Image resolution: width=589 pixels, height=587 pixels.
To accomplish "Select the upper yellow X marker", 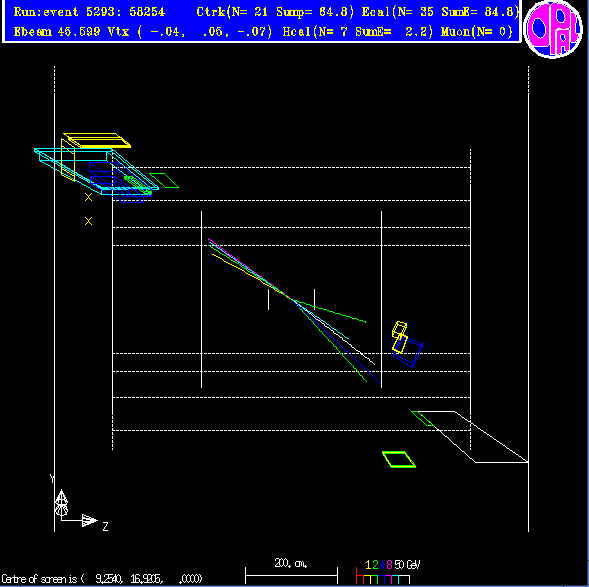I will tap(88, 197).
